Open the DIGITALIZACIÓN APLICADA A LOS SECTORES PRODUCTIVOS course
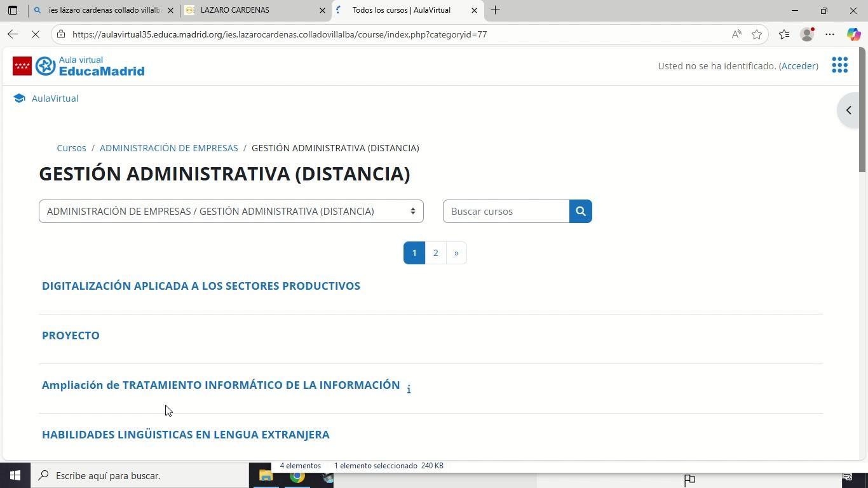Screen dimensions: 868x488 click(201, 286)
